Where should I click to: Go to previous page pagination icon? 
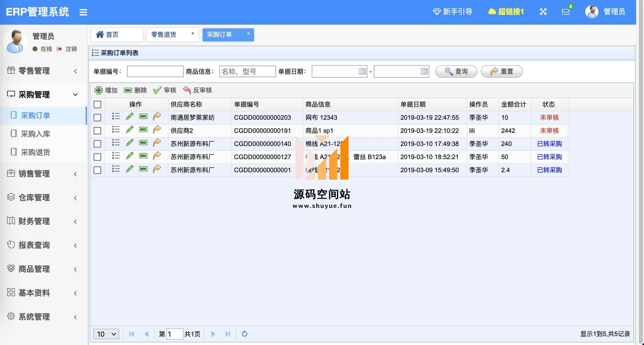coord(146,334)
